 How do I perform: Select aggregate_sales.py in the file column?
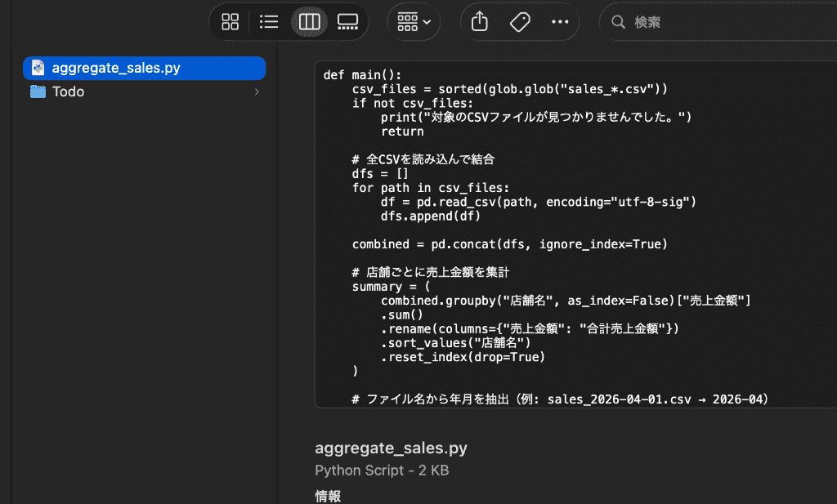144,69
